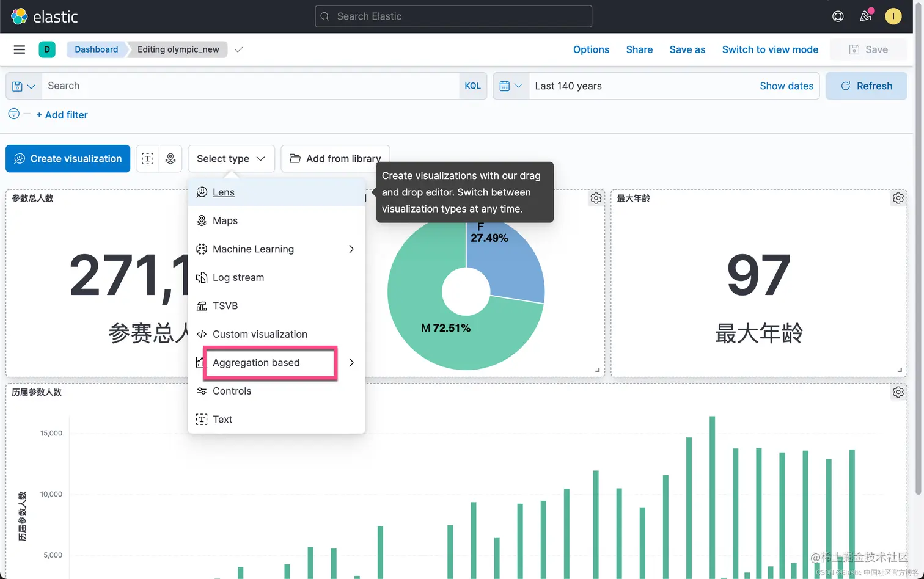
Task: Expand the saved query menu dropdown
Action: pyautogui.click(x=24, y=86)
